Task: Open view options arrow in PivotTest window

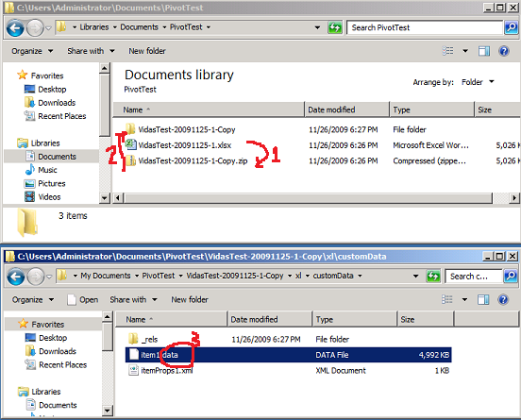Action: tap(465, 51)
